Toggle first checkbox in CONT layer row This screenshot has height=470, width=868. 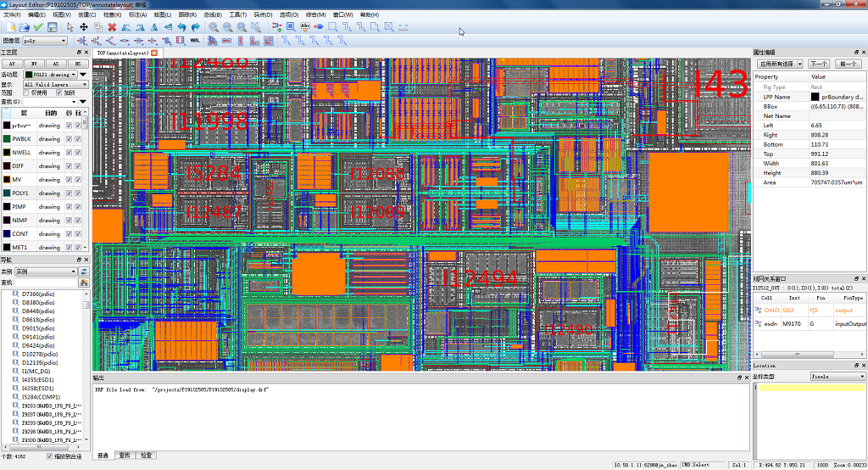click(x=70, y=234)
